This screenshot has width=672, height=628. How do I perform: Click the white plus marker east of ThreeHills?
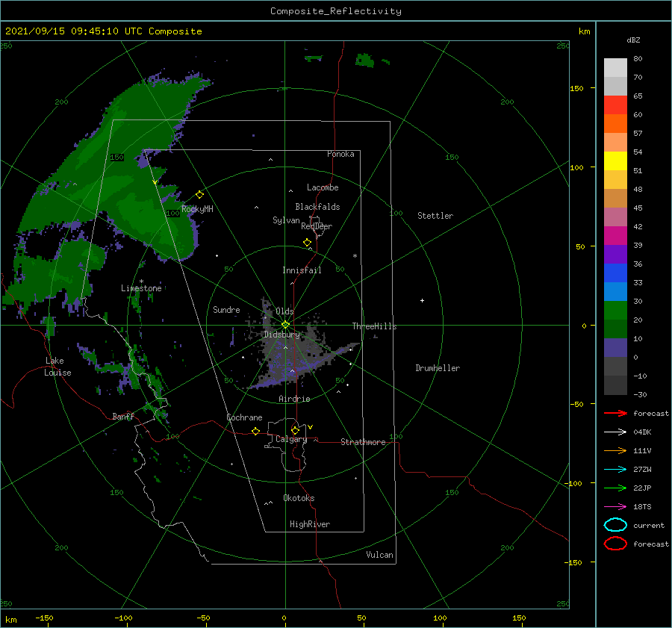coord(422,300)
